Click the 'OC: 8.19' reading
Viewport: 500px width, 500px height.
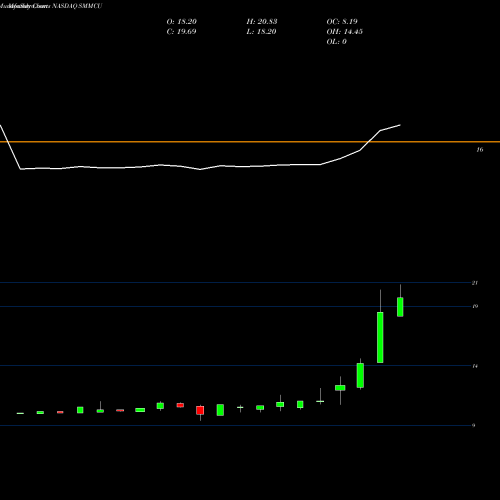click(x=342, y=22)
